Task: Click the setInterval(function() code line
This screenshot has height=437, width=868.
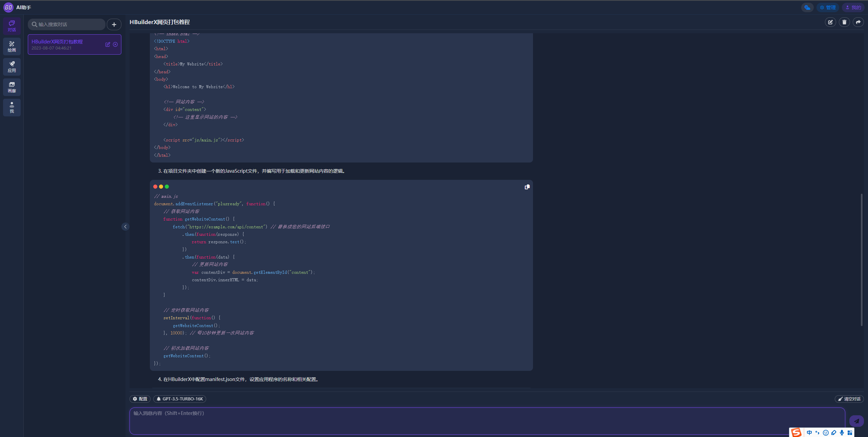Action: coord(192,318)
